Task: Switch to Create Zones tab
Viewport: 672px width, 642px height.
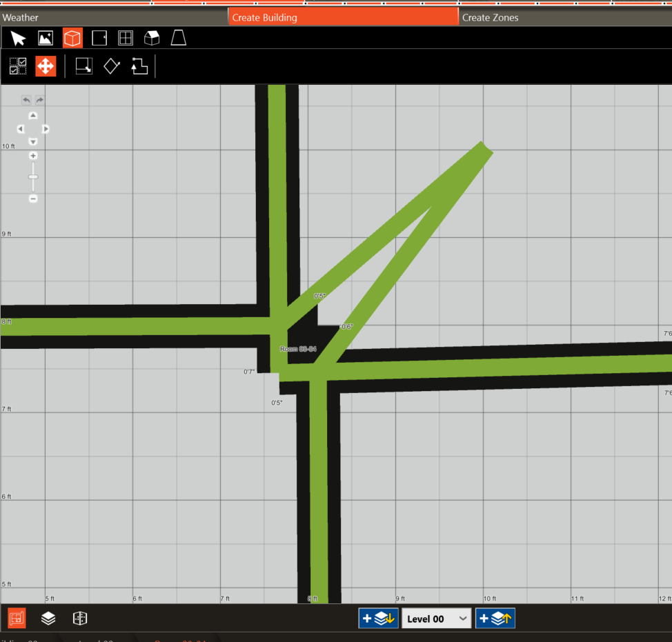Action: pyautogui.click(x=565, y=17)
